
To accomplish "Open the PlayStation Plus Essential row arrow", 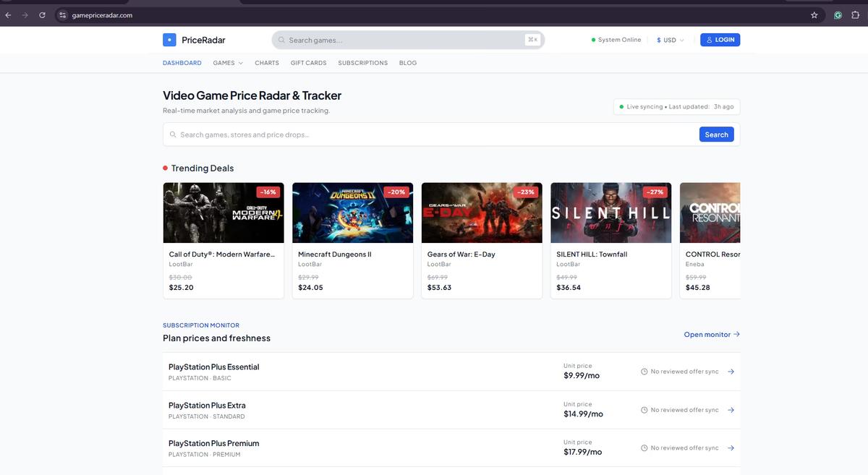I will click(731, 372).
